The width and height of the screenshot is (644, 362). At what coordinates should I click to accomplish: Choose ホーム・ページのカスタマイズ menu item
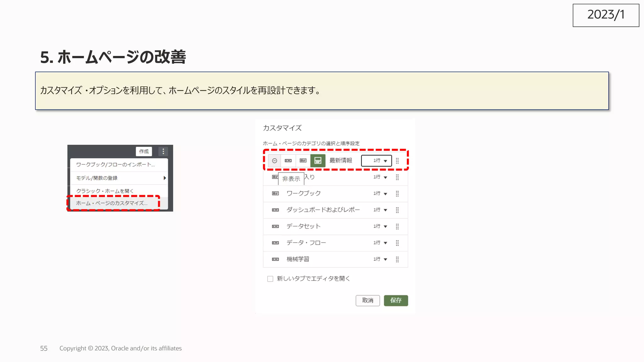(112, 203)
